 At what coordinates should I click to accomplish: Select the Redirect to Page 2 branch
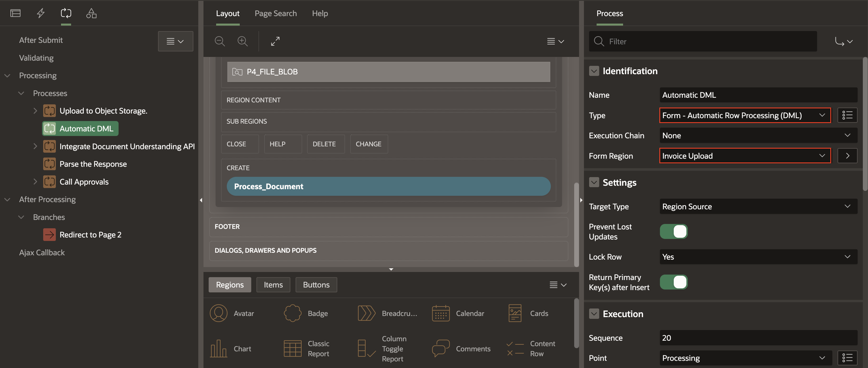click(x=90, y=235)
